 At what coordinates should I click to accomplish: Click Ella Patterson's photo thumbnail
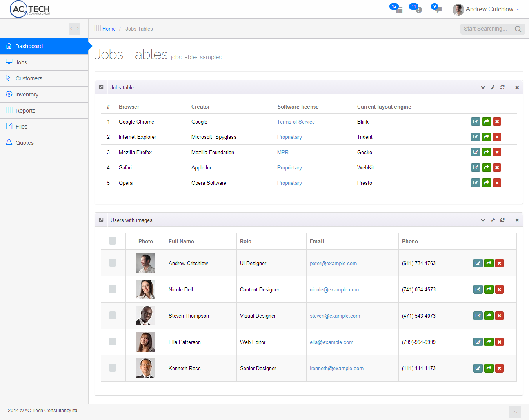point(145,342)
